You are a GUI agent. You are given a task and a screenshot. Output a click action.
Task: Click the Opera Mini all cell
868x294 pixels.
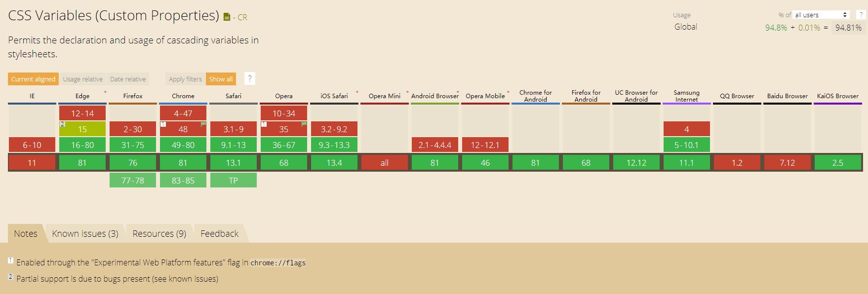click(x=385, y=163)
